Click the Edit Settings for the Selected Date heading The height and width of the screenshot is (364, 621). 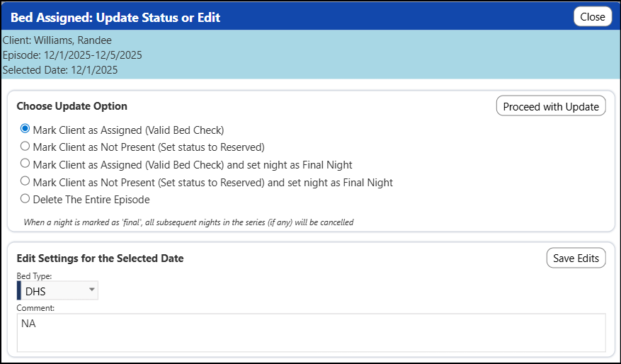pos(101,258)
